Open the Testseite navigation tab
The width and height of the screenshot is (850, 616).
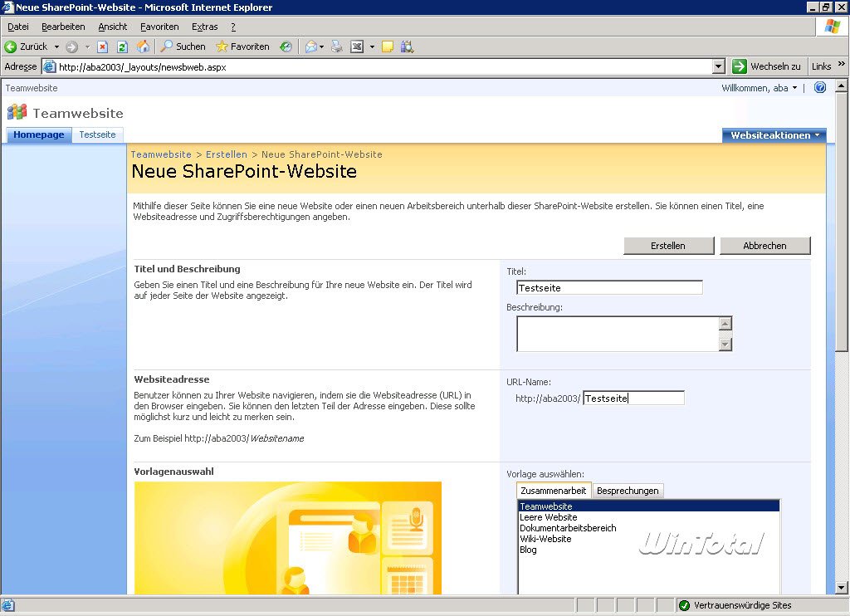[97, 134]
